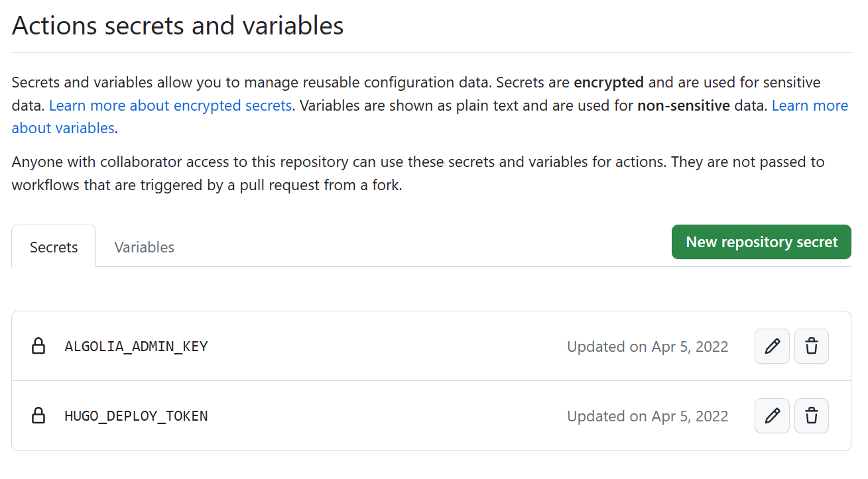Click the 'Actions secrets and variables' heading
The width and height of the screenshot is (868, 479).
(178, 25)
